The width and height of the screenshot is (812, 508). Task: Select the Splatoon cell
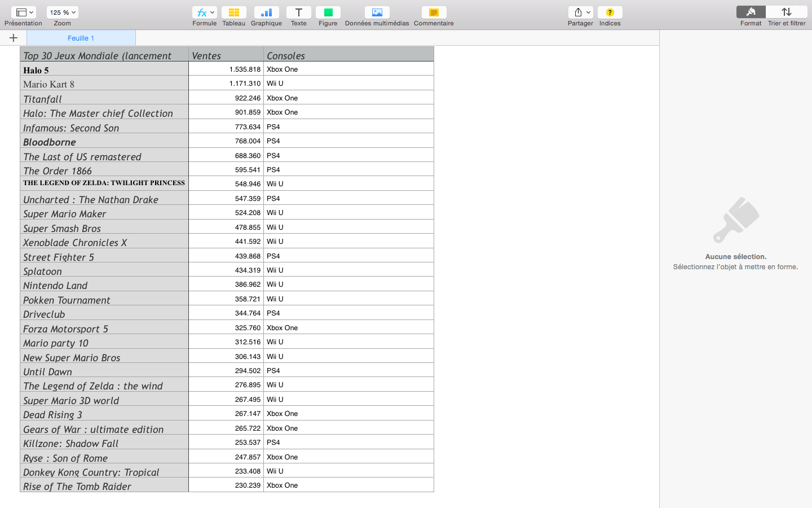coord(104,270)
